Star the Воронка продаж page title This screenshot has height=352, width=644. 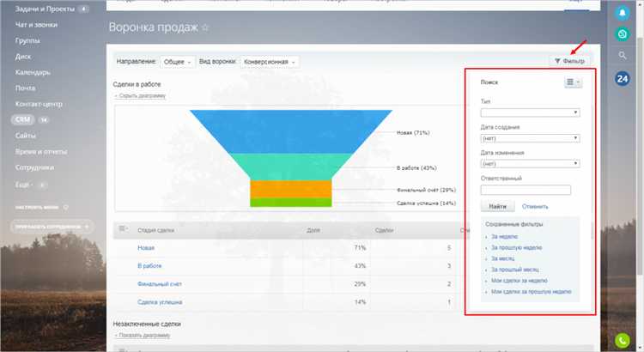tap(205, 28)
